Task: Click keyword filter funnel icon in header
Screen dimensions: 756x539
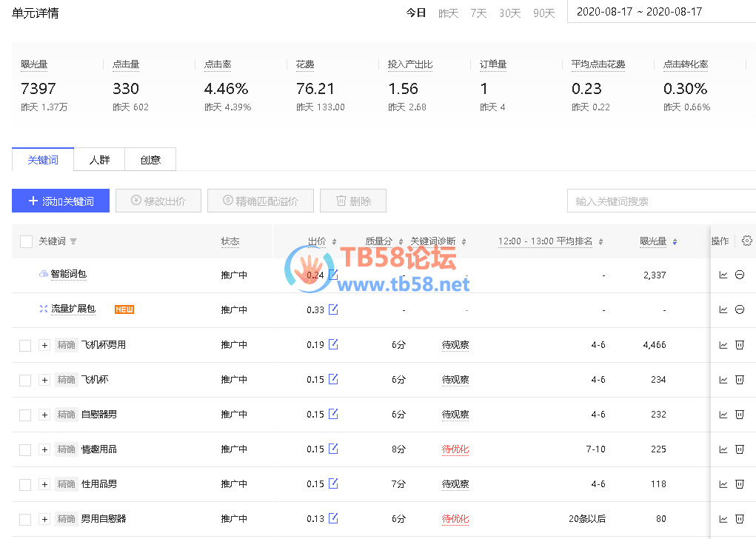Action: coord(73,241)
